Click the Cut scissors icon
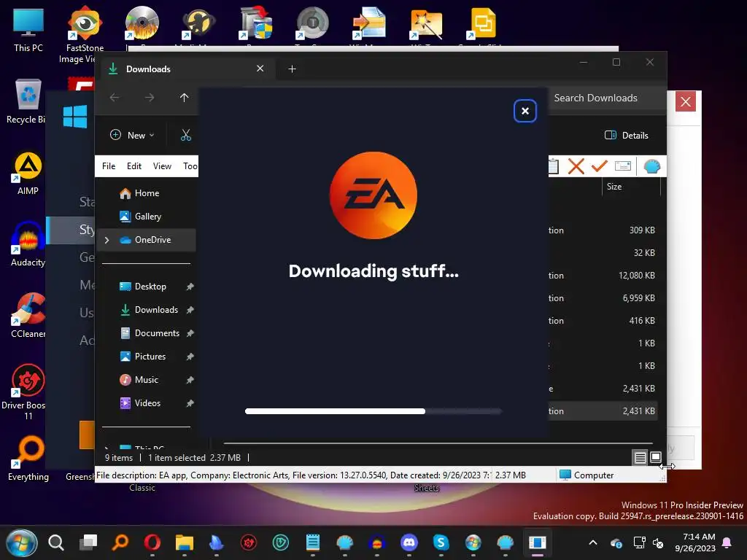This screenshot has height=560, width=747. click(x=186, y=135)
